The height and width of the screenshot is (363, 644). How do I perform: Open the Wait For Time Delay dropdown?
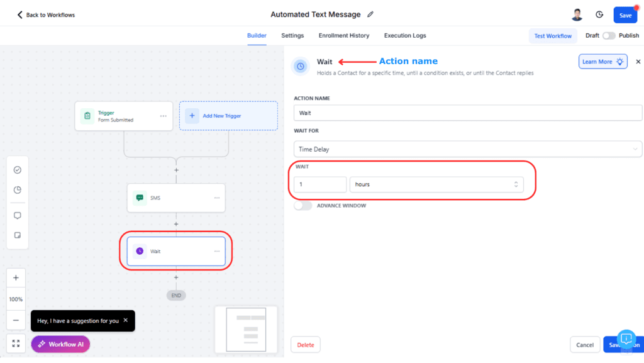(467, 149)
